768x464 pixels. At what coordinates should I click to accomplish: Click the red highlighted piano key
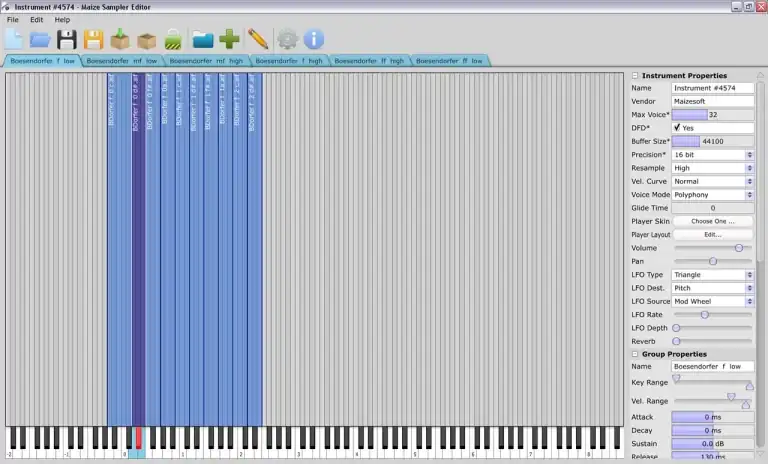pyautogui.click(x=139, y=438)
